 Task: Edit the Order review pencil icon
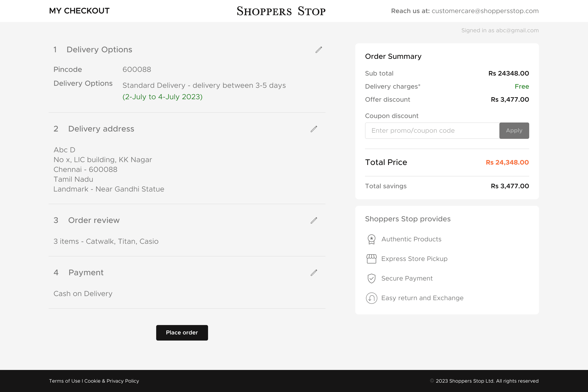pos(314,220)
